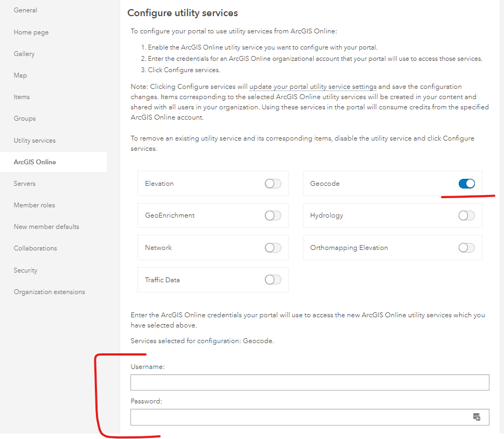The width and height of the screenshot is (504, 439).
Task: Open the Servers settings section
Action: pyautogui.click(x=24, y=184)
